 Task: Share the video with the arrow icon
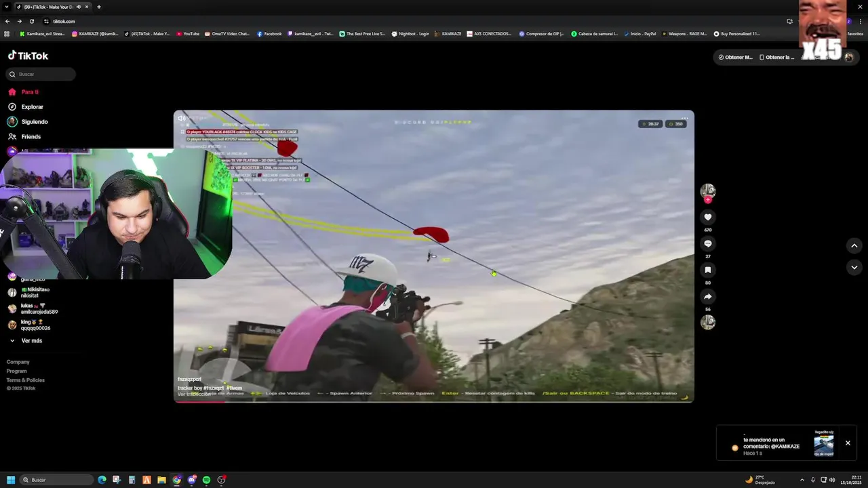[x=708, y=296]
